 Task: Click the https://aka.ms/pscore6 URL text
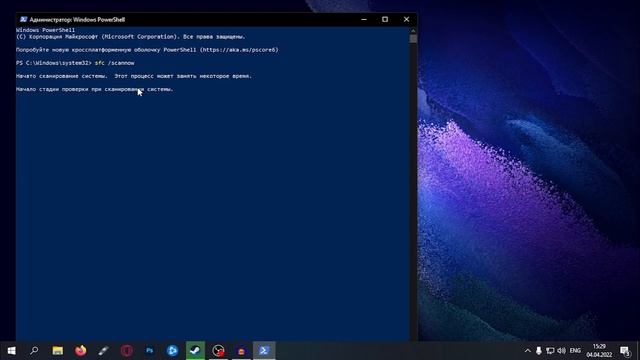[239, 50]
